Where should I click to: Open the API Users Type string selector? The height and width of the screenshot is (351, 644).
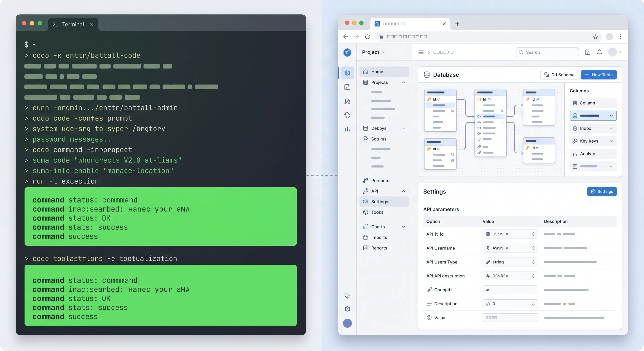(x=510, y=262)
